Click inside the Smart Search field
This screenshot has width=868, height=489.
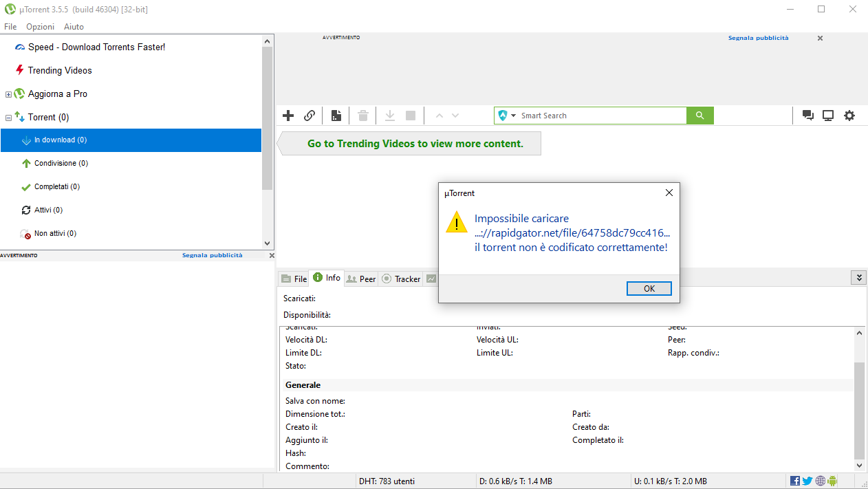[x=598, y=116]
